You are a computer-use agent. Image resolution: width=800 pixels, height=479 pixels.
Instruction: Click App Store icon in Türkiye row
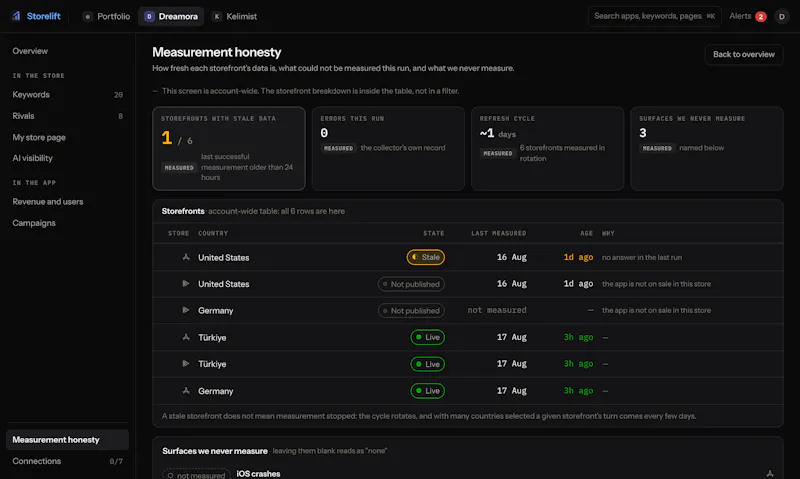pyautogui.click(x=186, y=337)
